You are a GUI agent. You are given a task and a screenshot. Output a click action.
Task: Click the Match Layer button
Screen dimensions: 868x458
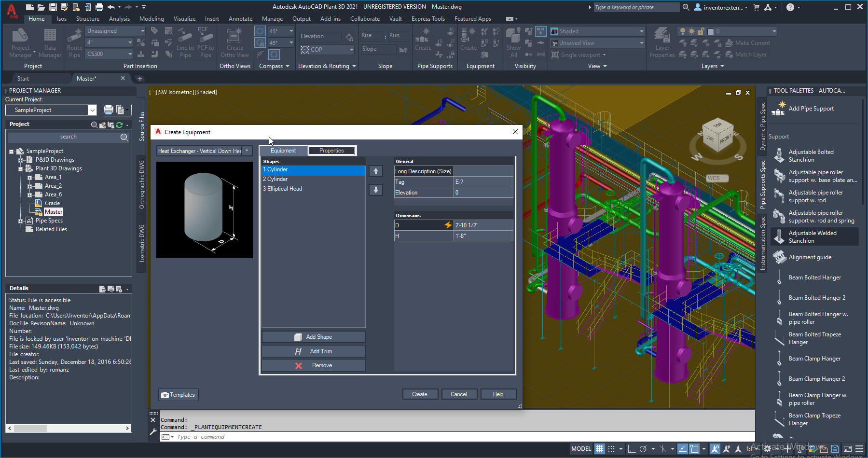pos(746,55)
